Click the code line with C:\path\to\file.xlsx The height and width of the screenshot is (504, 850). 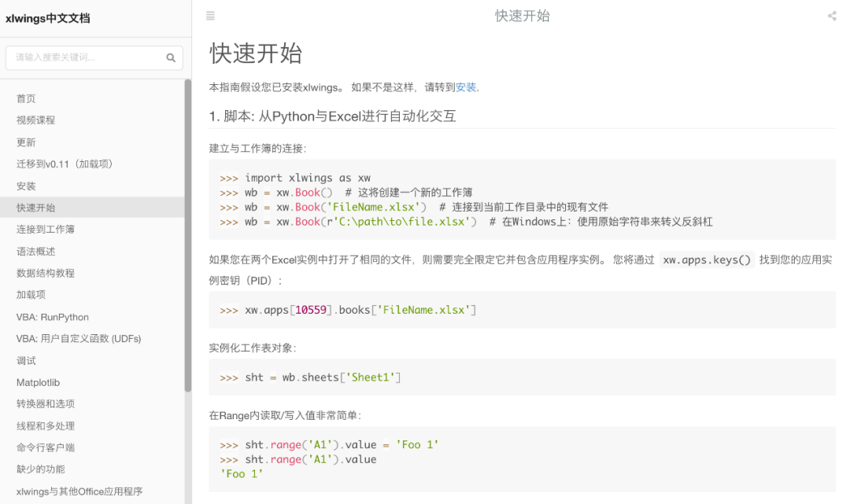(466, 222)
